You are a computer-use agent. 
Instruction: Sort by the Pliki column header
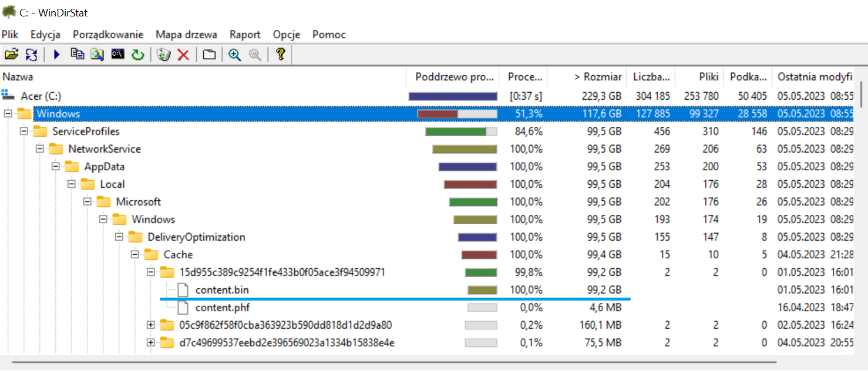click(x=700, y=76)
